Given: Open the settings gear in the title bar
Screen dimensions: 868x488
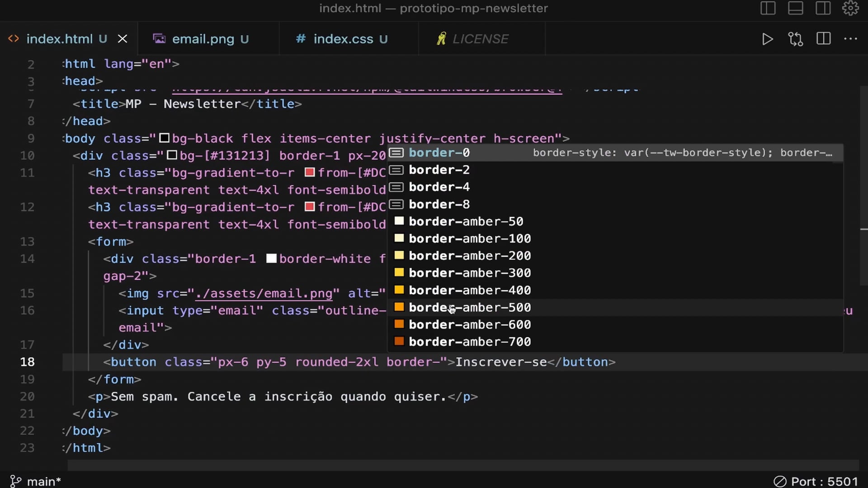Looking at the screenshot, I should (850, 8).
